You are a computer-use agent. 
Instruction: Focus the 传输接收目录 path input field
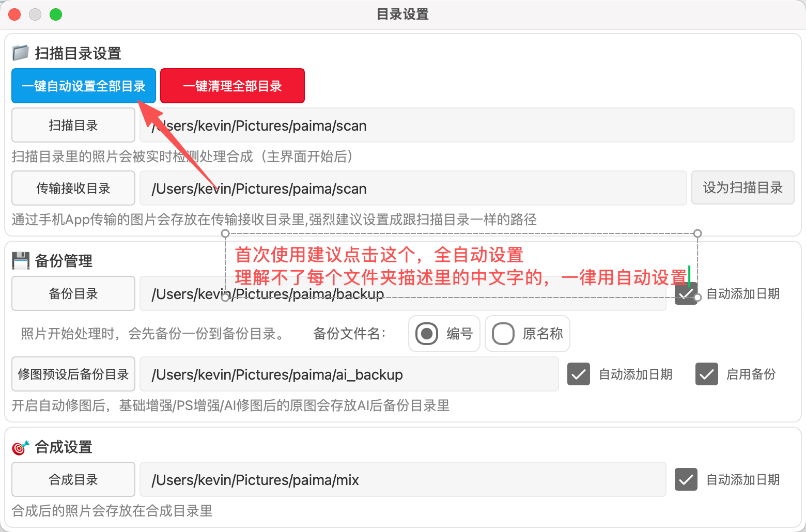tap(412, 189)
